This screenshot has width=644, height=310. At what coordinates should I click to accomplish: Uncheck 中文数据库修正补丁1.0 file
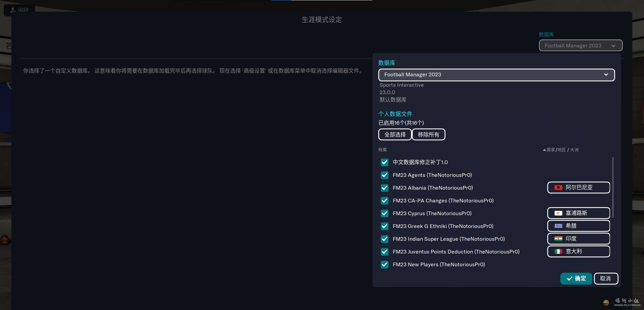384,162
